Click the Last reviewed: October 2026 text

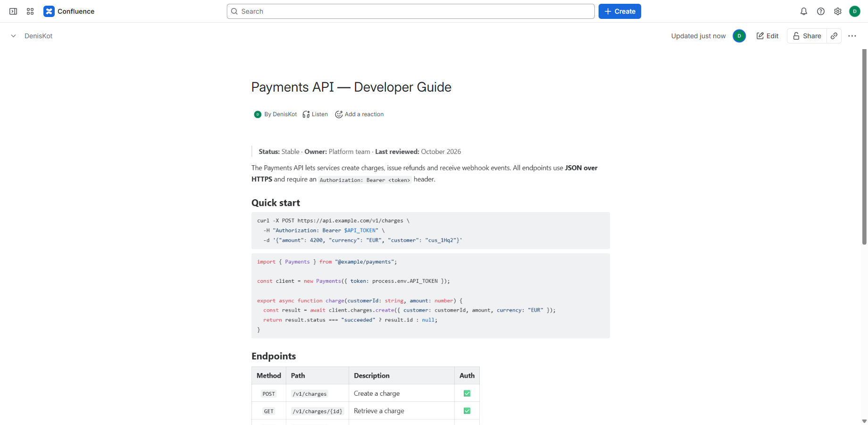click(x=418, y=152)
